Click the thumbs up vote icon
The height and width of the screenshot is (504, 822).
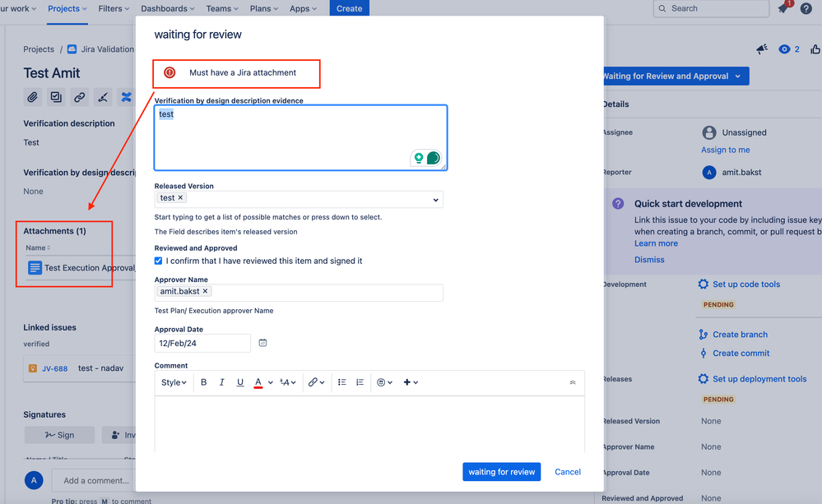pos(815,49)
